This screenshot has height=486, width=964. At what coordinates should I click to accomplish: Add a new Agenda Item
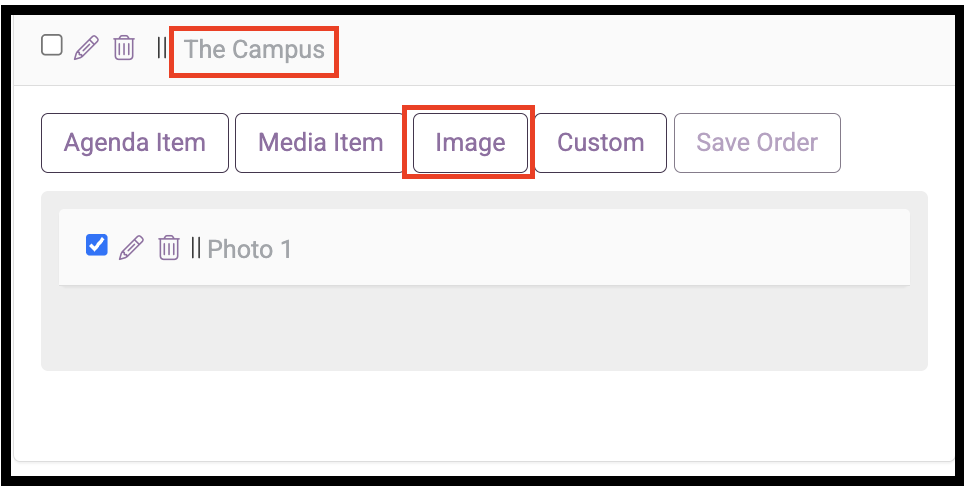coord(135,143)
